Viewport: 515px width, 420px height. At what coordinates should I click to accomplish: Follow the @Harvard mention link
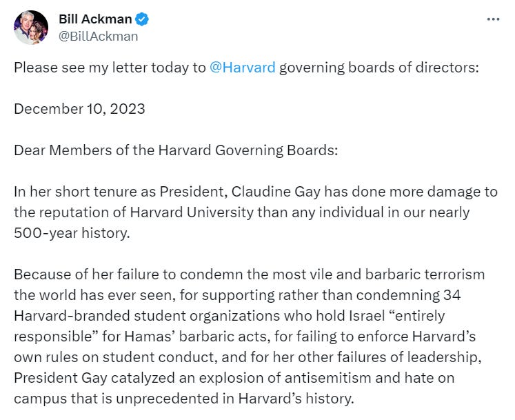click(243, 68)
